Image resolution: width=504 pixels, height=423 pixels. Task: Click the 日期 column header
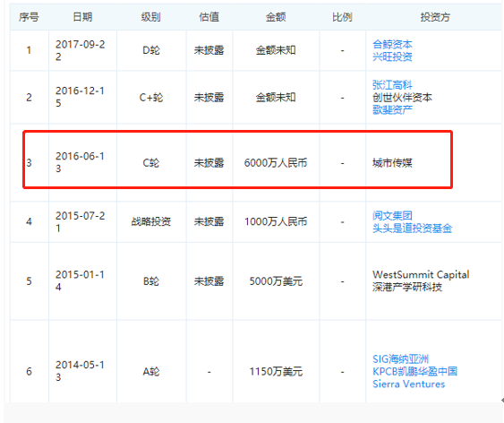click(82, 17)
